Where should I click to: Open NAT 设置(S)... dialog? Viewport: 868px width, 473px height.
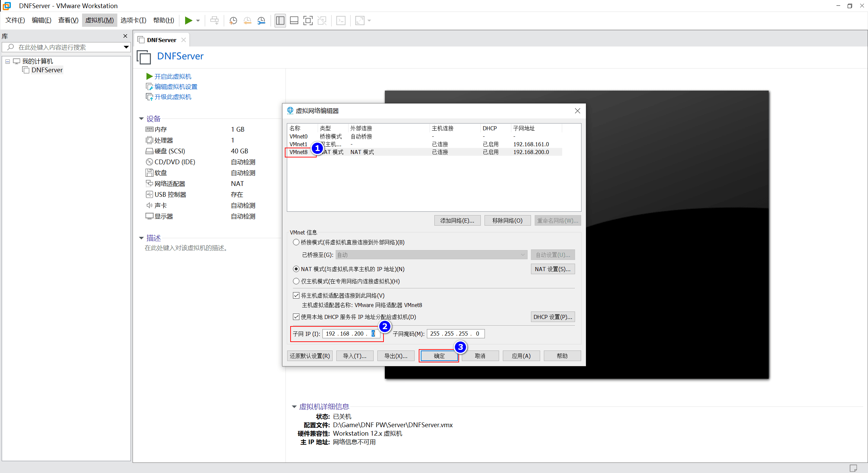[x=553, y=269]
